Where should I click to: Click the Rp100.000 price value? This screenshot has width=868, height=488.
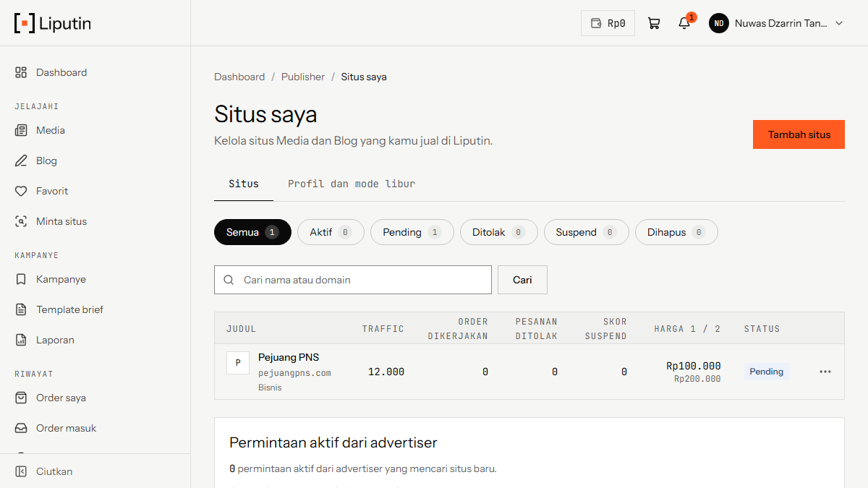[x=693, y=366]
